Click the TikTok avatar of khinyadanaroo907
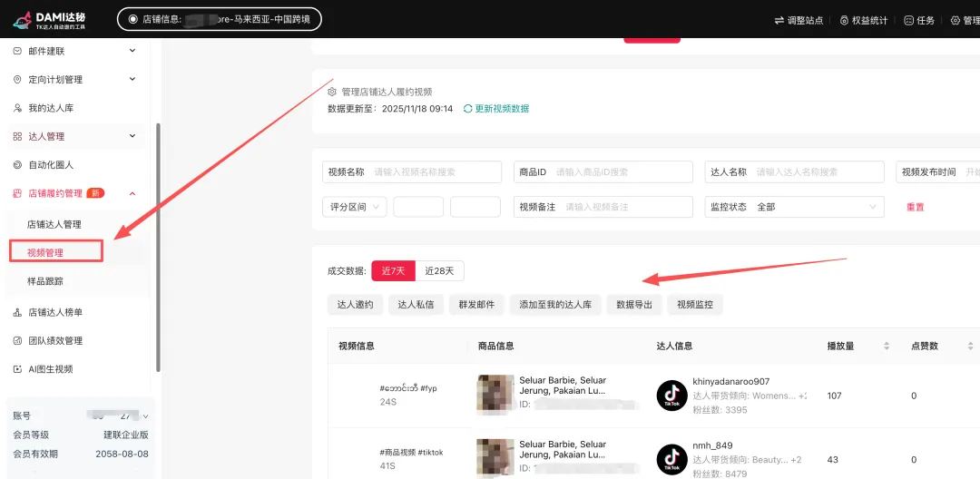Screen dimensions: 980x479 (671, 396)
